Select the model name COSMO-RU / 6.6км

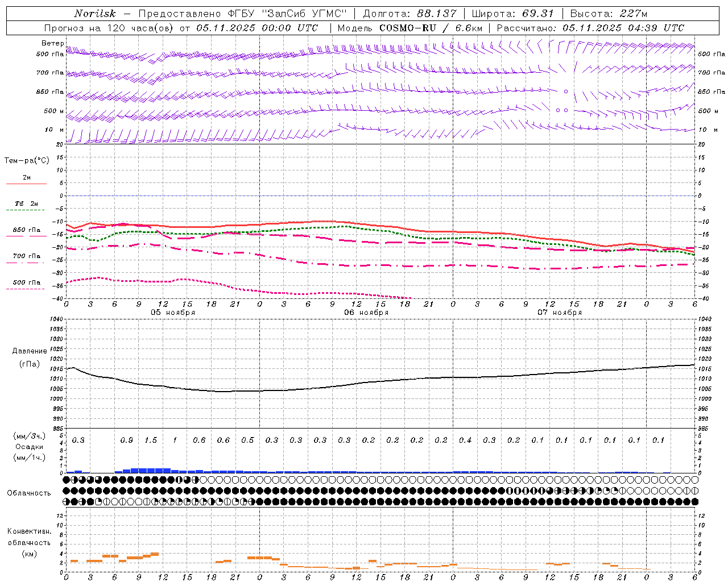431,28
